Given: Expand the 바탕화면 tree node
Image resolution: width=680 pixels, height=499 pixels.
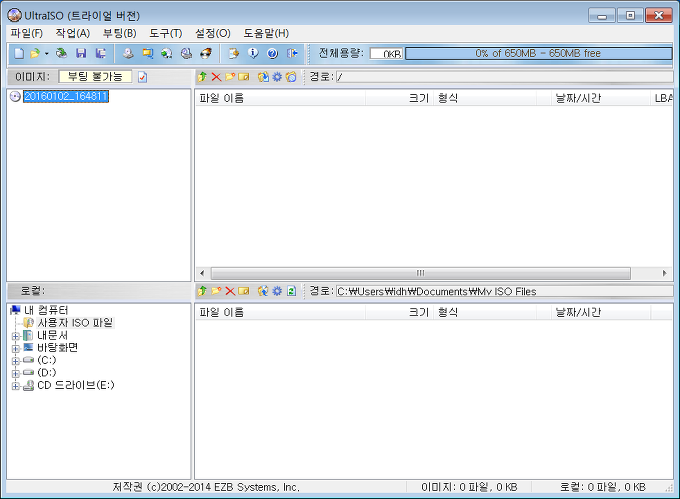Looking at the screenshot, I should pyautogui.click(x=16, y=348).
